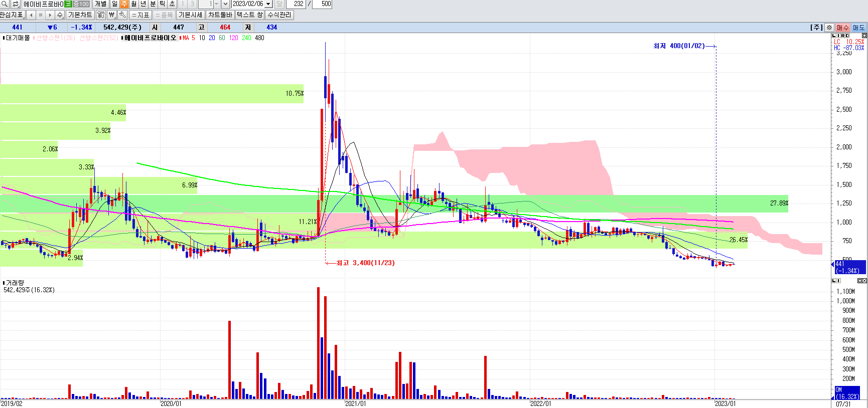Click preset interval button 3

[192, 4]
